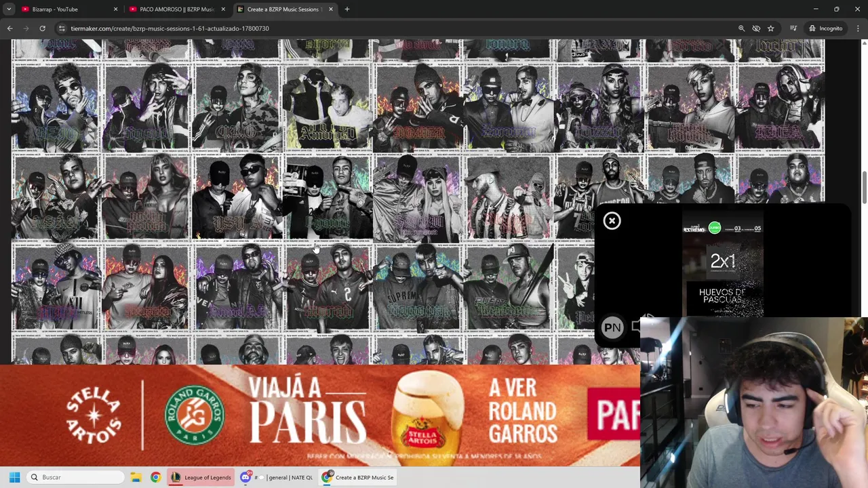868x488 pixels.
Task: Select the Create a BZRP Music Sessions tab
Action: (285, 9)
